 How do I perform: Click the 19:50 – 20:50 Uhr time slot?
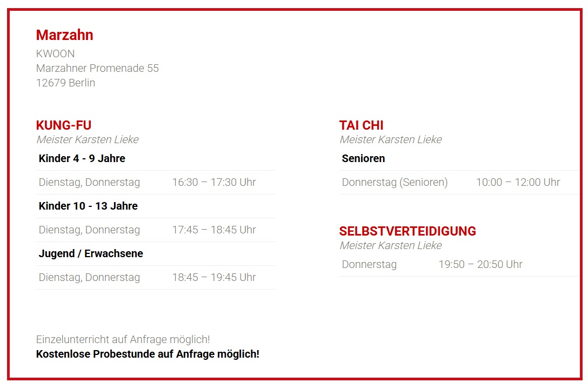coord(480,264)
